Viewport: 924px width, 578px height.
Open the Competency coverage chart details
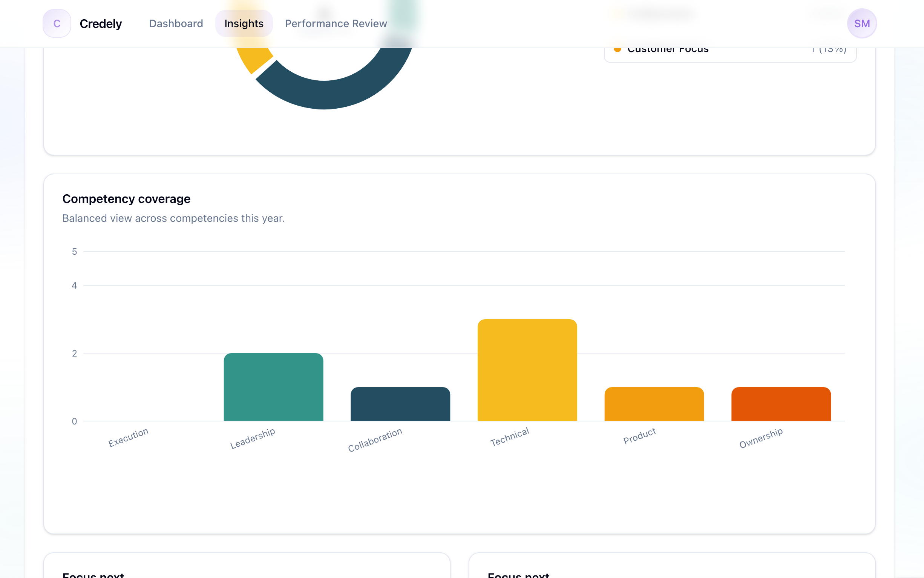click(x=126, y=198)
